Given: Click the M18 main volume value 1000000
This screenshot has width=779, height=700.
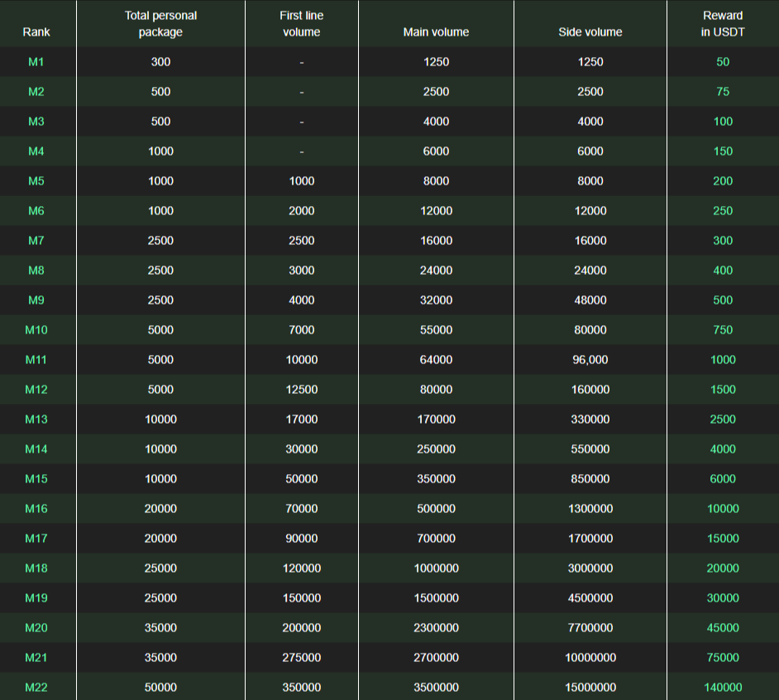Looking at the screenshot, I should (x=436, y=568).
